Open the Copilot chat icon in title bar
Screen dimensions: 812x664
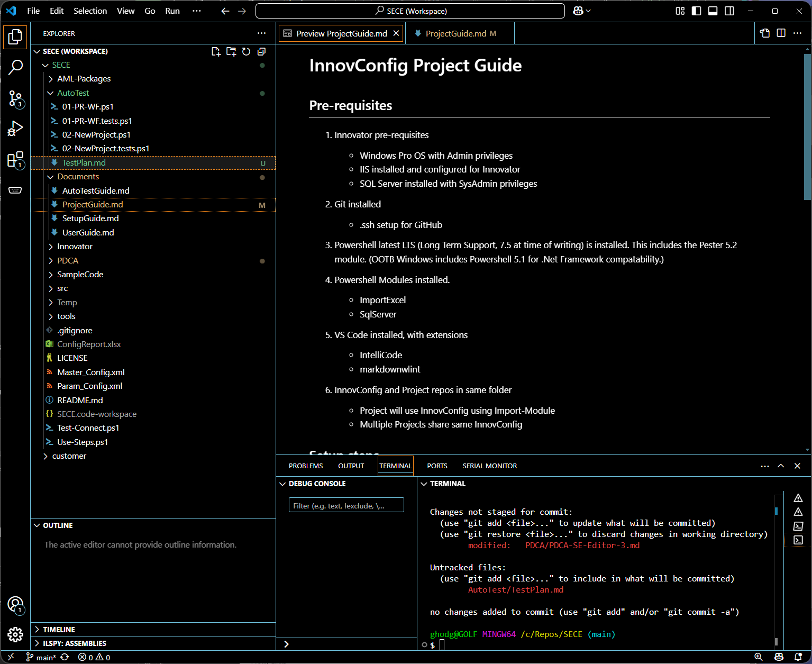pos(578,11)
